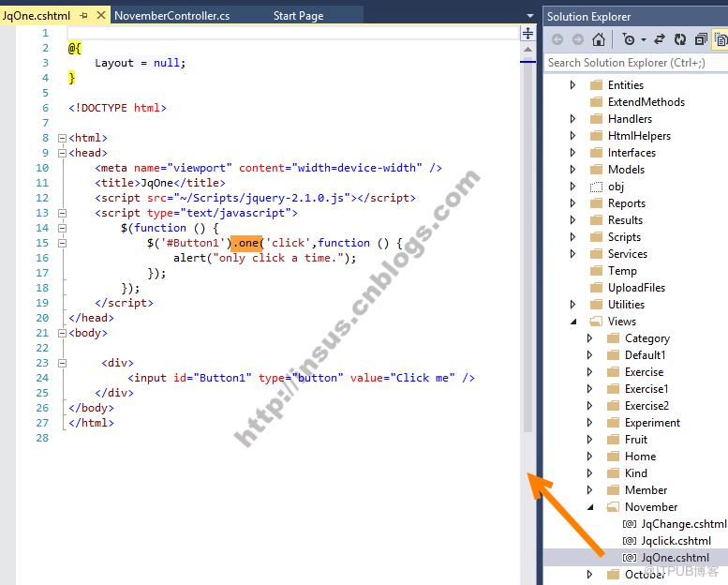728x585 pixels.
Task: Collapse the div block on line 23
Action: (62, 364)
